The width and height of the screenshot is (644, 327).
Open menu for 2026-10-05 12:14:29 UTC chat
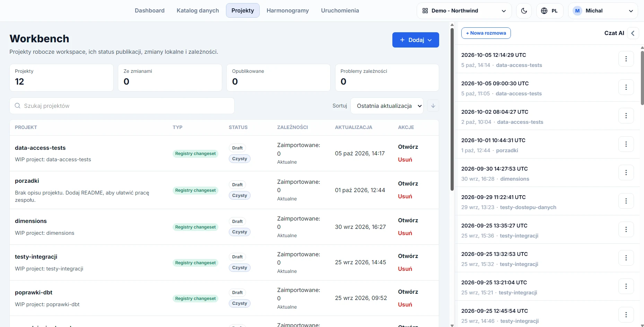tap(626, 59)
